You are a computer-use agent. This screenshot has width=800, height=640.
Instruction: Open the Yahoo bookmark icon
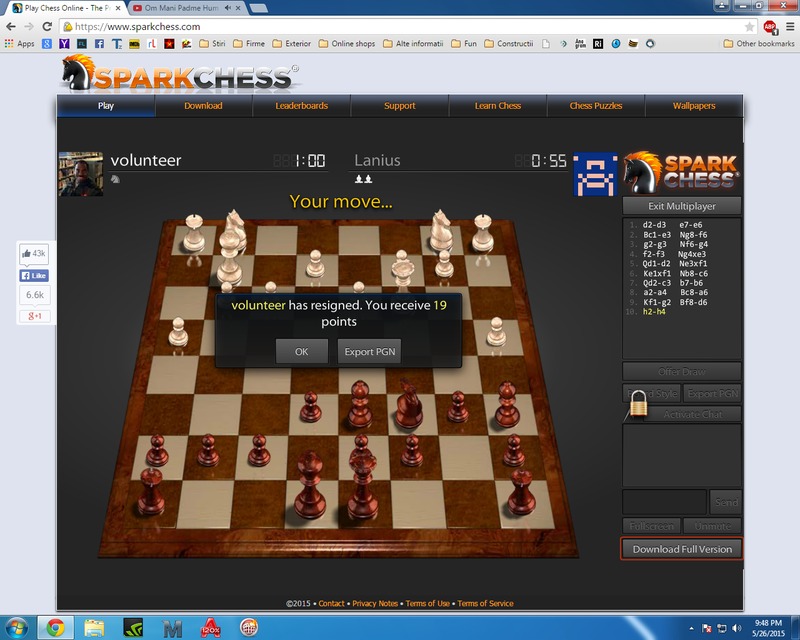(64, 44)
